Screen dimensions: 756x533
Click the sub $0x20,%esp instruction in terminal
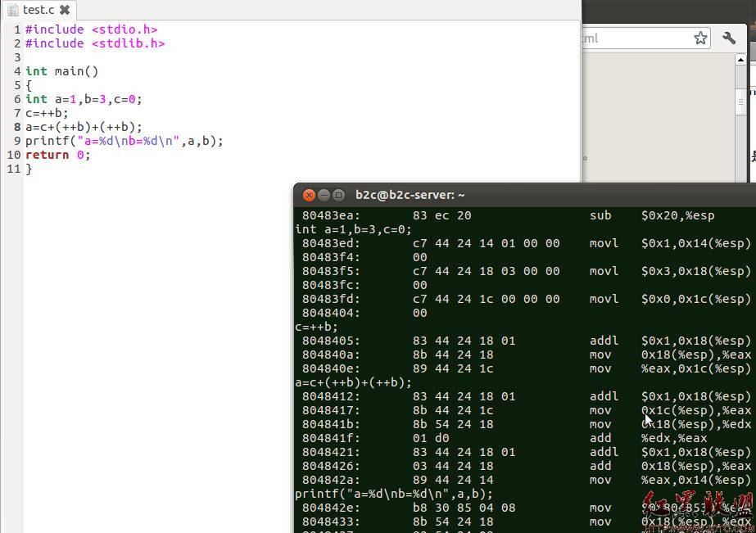[652, 215]
